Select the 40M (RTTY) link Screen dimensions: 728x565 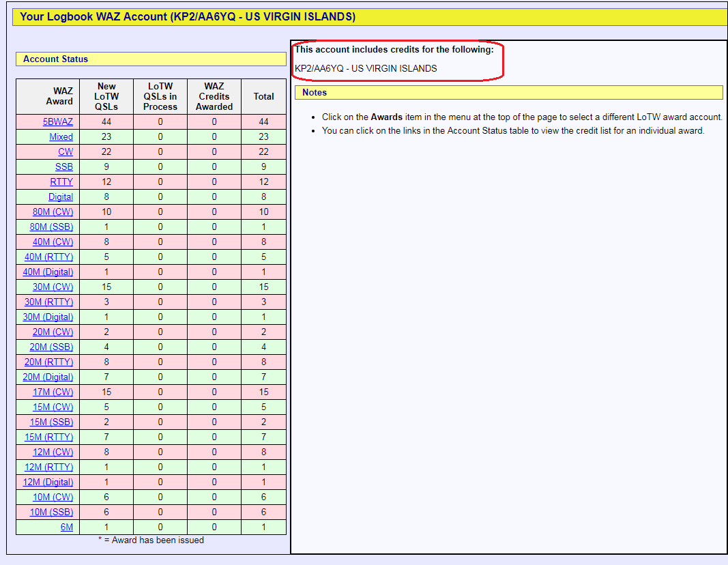click(48, 257)
